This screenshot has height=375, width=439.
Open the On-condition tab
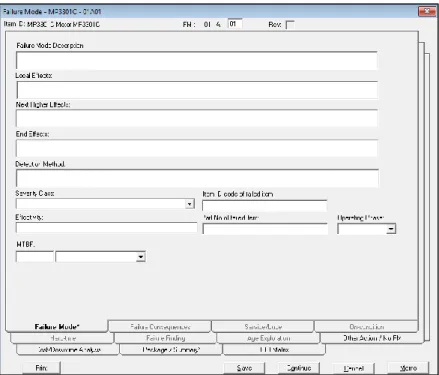coord(366,327)
